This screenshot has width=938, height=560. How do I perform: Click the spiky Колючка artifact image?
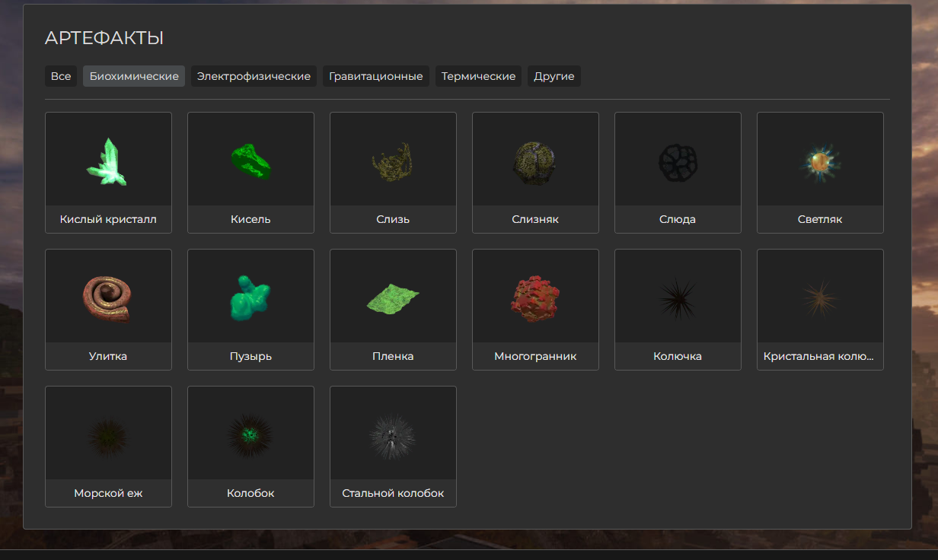[677, 298]
